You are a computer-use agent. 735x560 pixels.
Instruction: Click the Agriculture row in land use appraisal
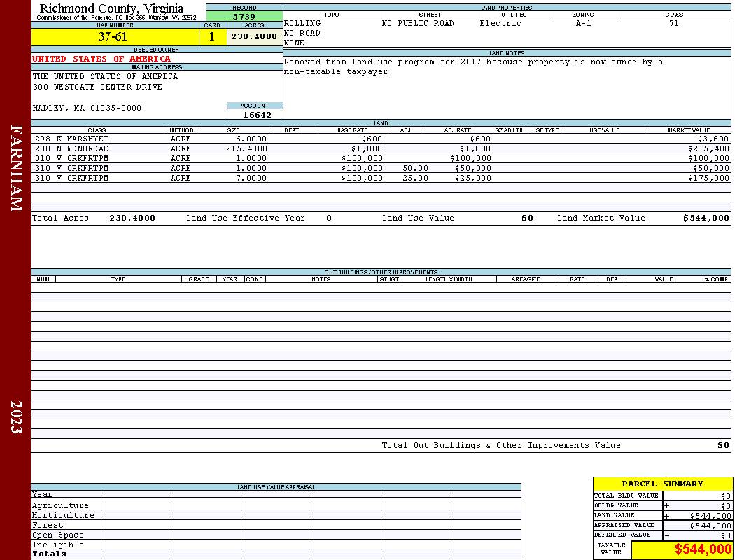tap(276, 505)
